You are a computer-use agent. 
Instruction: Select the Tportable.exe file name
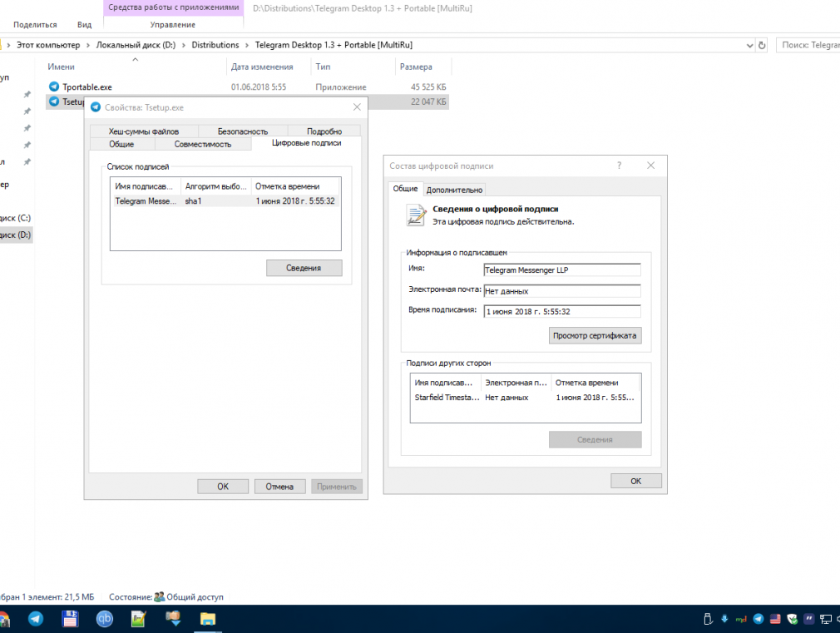(x=87, y=87)
